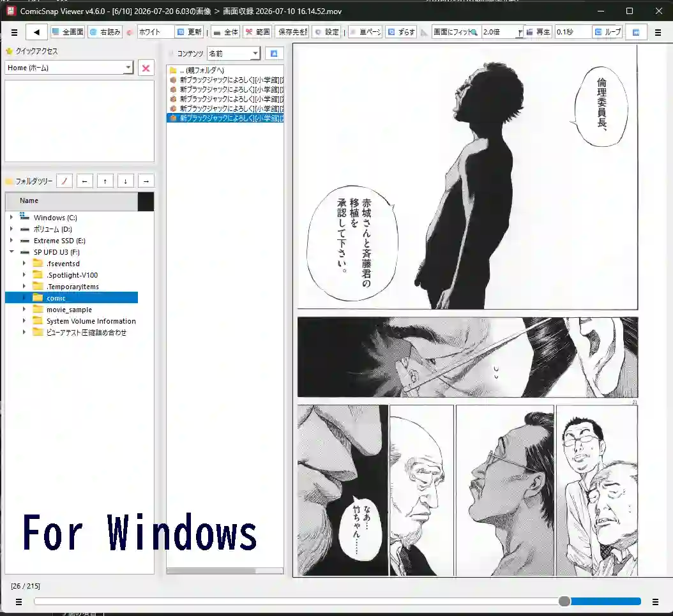Select the first 新ブラックジャックによろしく archive
The height and width of the screenshot is (616, 673).
pyautogui.click(x=225, y=80)
